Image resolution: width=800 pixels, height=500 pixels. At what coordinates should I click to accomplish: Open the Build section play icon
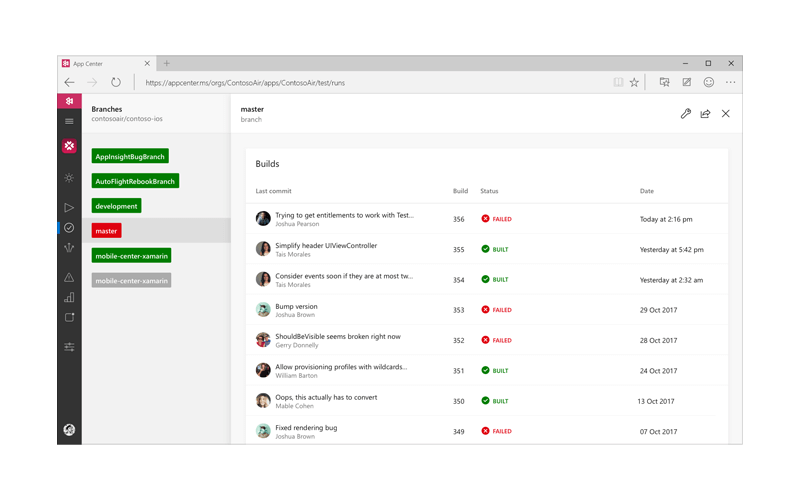pyautogui.click(x=69, y=208)
